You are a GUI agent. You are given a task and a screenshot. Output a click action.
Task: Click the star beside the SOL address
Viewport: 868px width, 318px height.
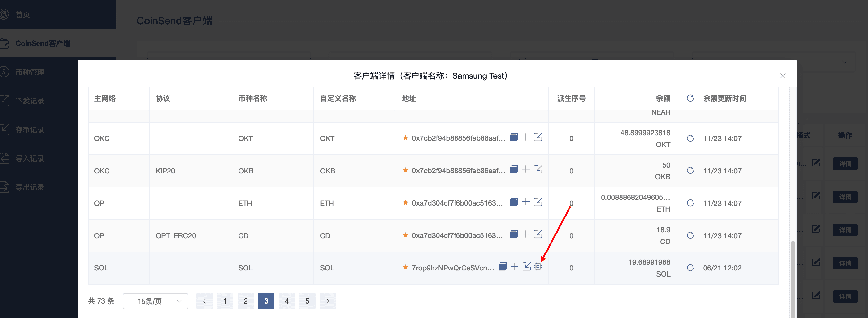click(405, 268)
